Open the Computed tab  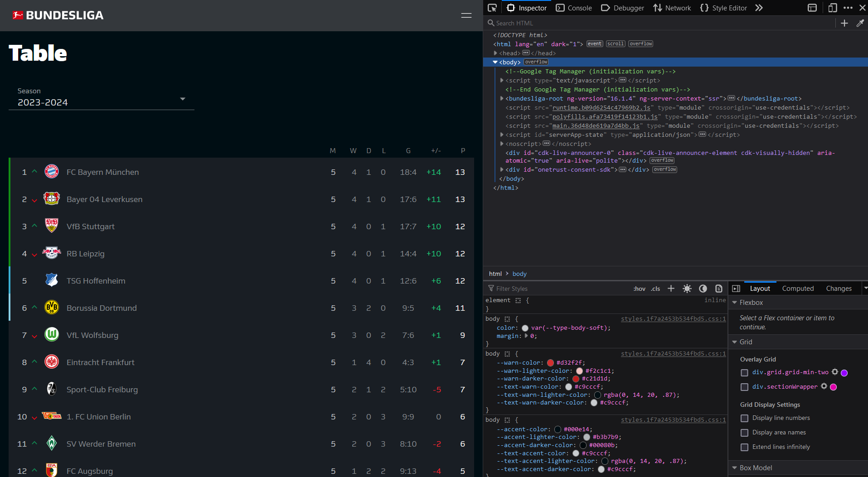coord(798,289)
